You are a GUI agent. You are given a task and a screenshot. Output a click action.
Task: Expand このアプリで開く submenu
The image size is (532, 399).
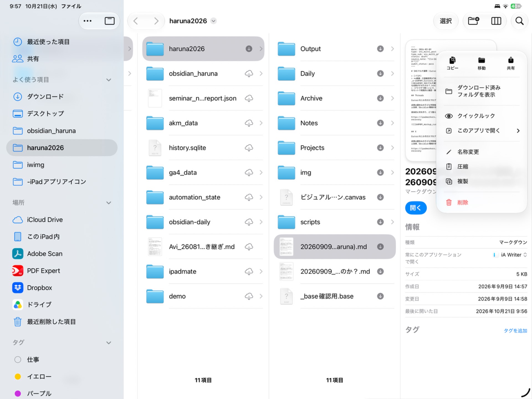click(x=482, y=131)
